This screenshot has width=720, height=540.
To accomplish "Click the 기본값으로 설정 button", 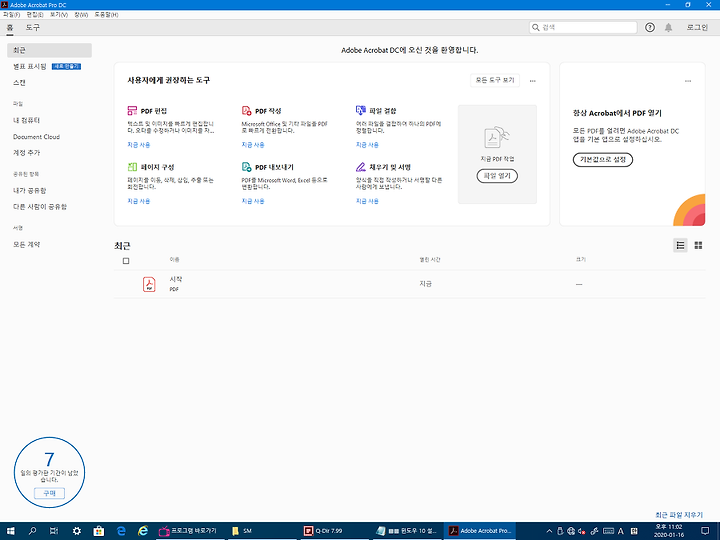I will point(603,159).
